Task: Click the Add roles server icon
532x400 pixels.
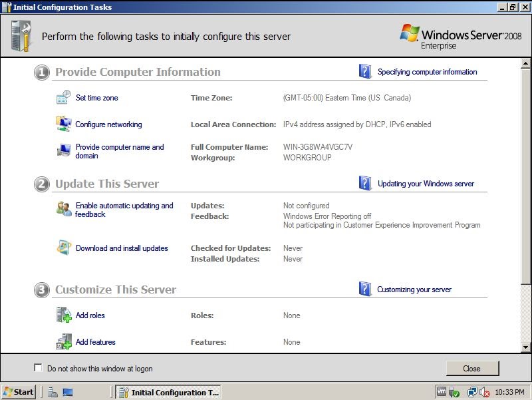Action: [64, 315]
